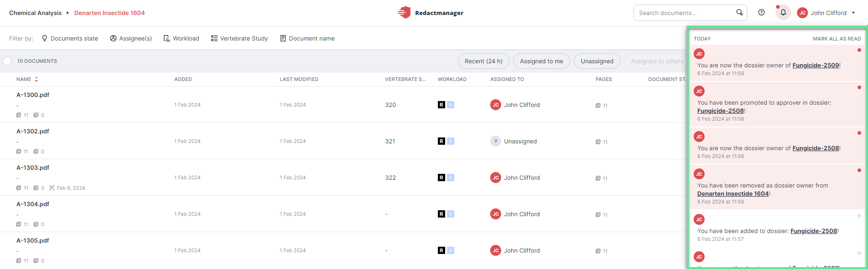This screenshot has width=868, height=269.
Task: Mark Denarten Insectide removal notification as read
Action: pos(859,170)
